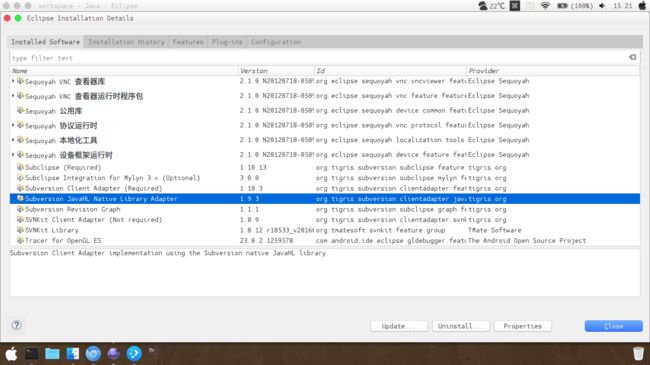Switch to the Installation History tab

(126, 42)
